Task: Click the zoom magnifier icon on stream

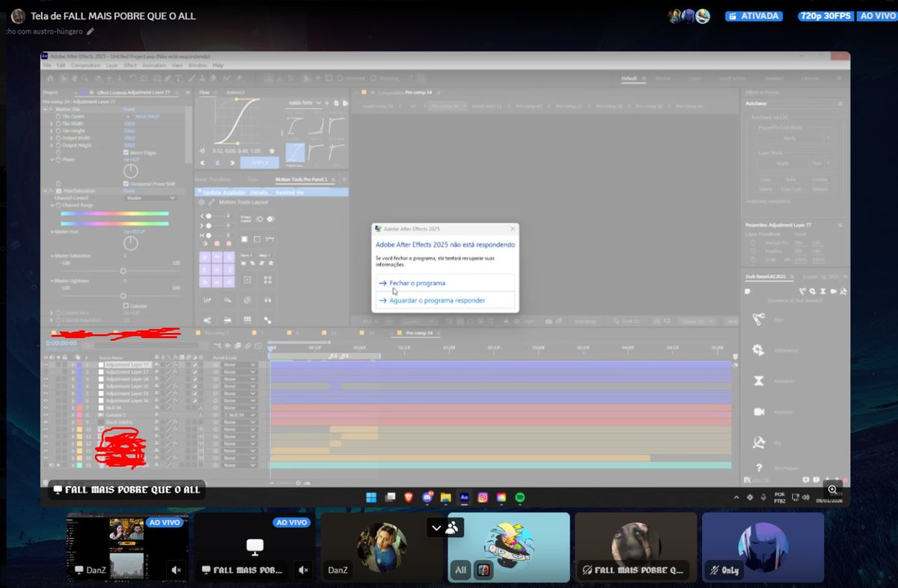Action: coord(832,490)
